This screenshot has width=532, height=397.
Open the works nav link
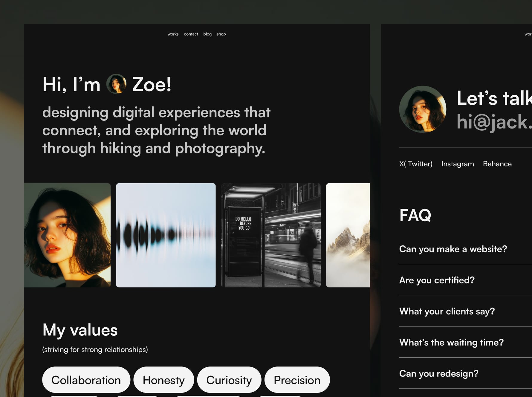point(173,34)
